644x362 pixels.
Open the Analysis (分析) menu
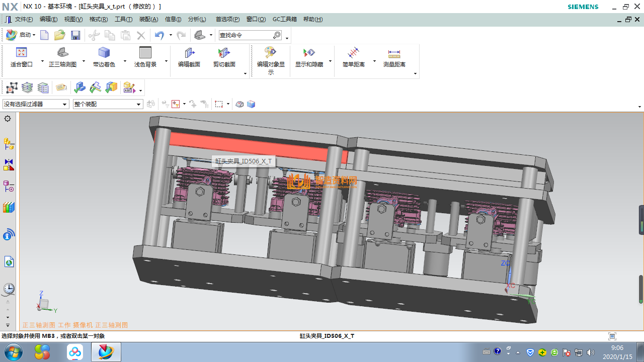[x=197, y=19]
